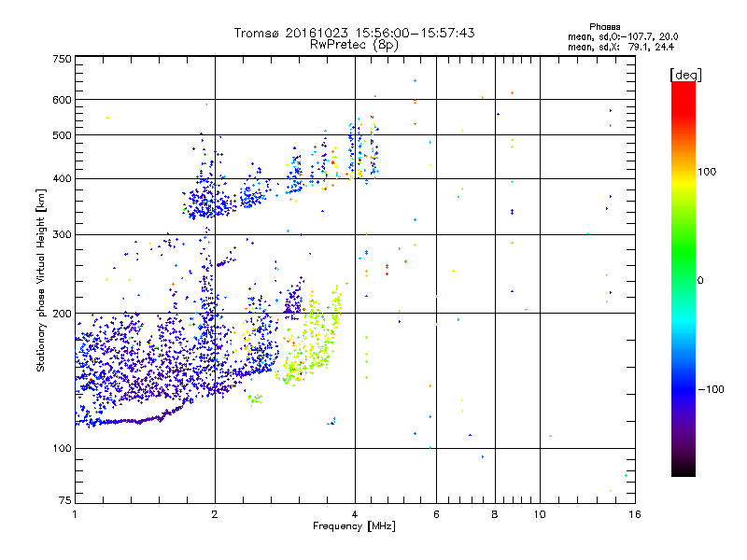The height and width of the screenshot is (560, 747).
Task: Click the 'Phases' heading text
Action: click(604, 27)
